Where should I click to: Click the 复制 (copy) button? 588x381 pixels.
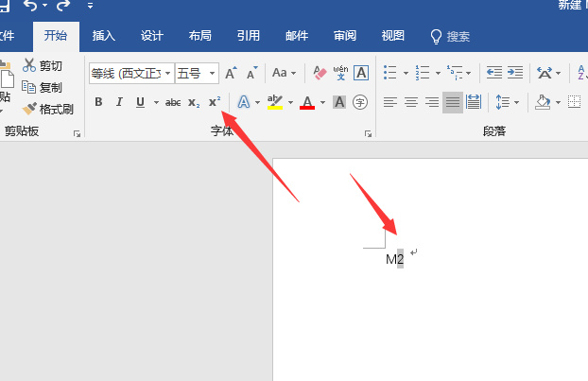(42, 87)
